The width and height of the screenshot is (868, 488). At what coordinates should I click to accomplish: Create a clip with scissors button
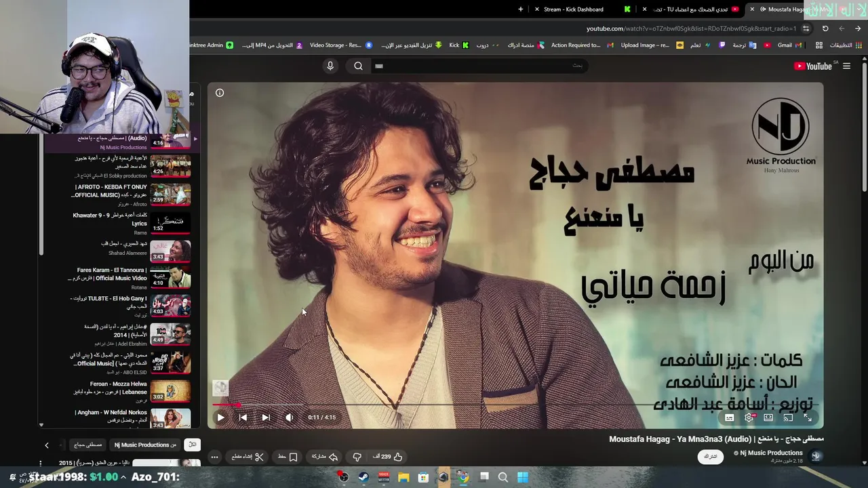(x=247, y=457)
